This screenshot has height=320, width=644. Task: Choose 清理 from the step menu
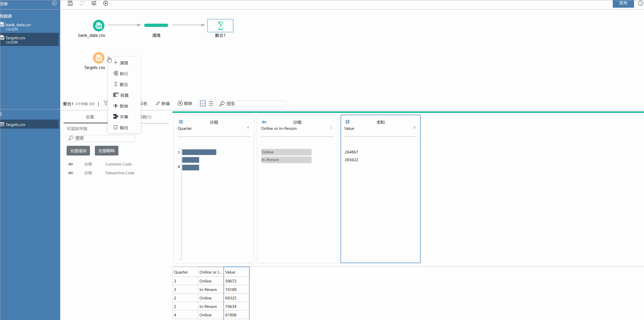click(x=124, y=63)
